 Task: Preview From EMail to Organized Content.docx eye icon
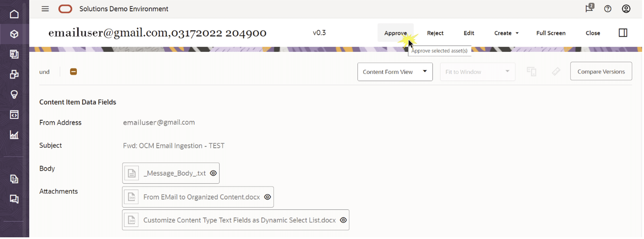pos(267,197)
